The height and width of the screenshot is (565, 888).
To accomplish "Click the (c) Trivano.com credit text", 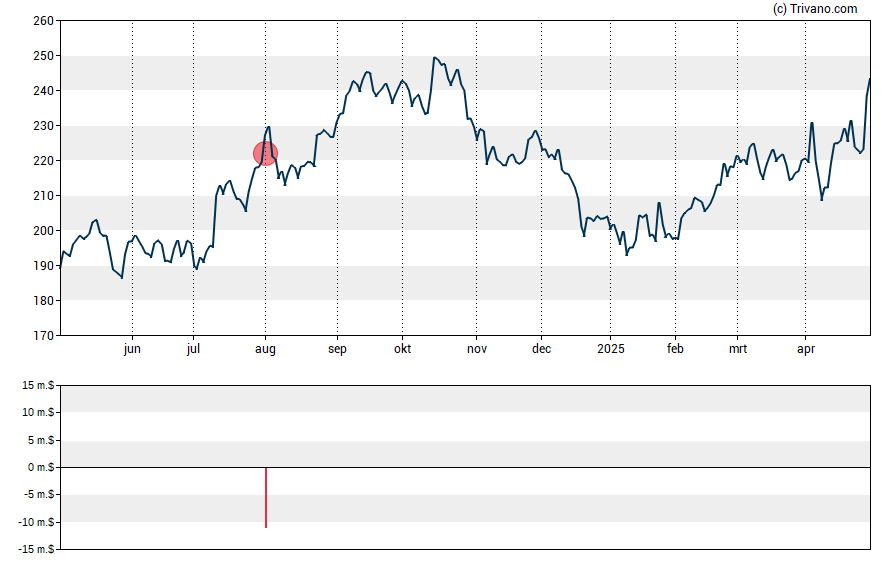I will pyautogui.click(x=814, y=8).
